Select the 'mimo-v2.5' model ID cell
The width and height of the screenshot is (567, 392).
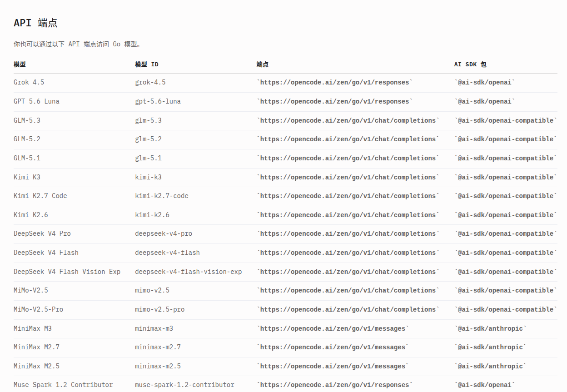tap(152, 290)
